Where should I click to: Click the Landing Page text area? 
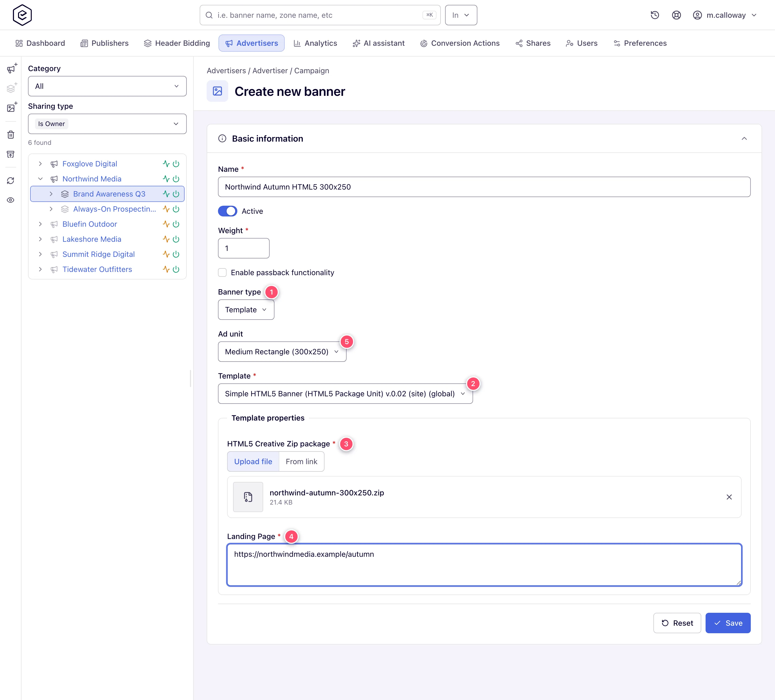pyautogui.click(x=484, y=565)
